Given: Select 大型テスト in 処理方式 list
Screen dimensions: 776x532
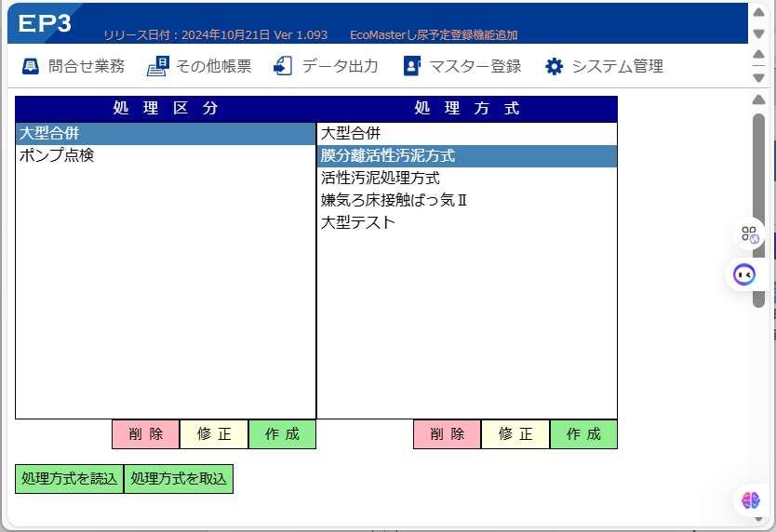Looking at the screenshot, I should (x=467, y=222).
